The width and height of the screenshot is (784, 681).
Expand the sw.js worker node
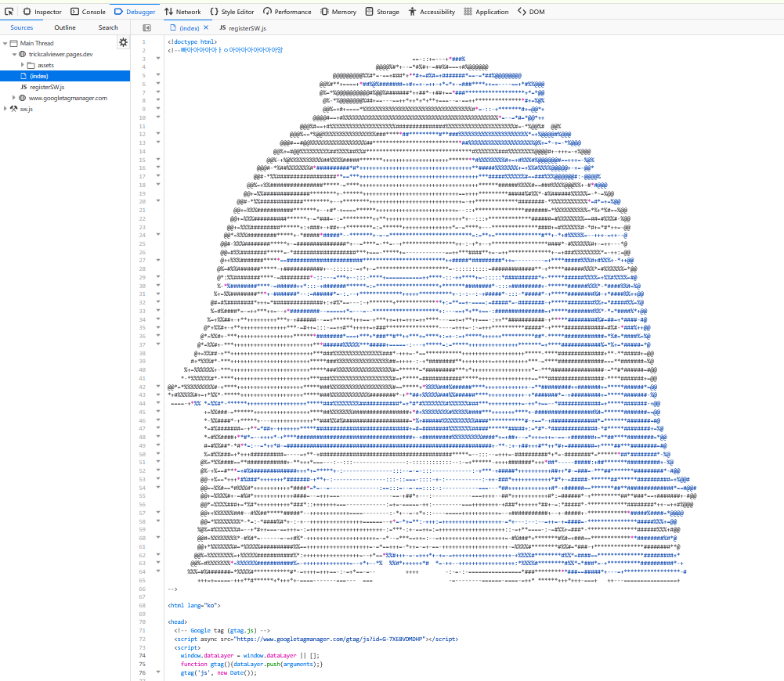5,109
